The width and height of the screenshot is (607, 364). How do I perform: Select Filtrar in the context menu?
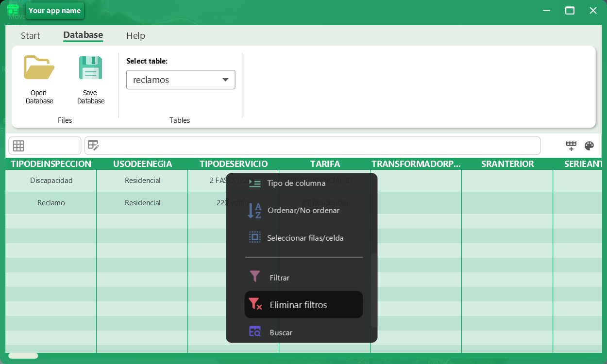coord(303,278)
